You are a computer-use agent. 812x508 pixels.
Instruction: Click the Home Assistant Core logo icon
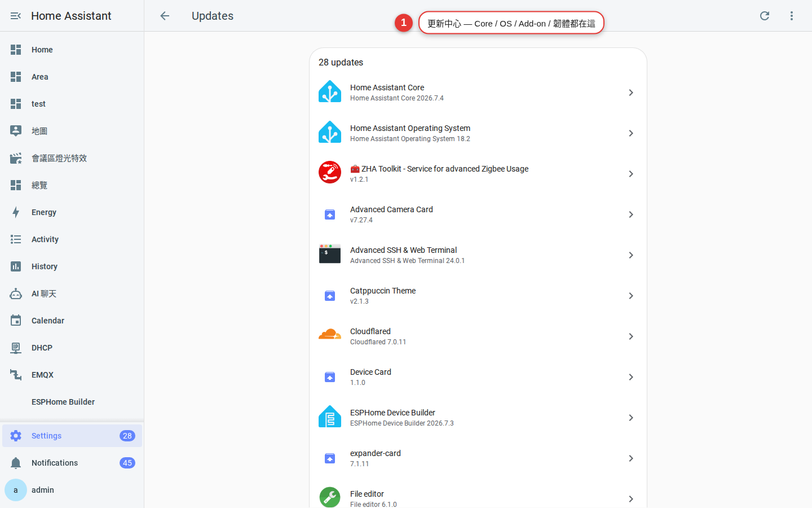tap(330, 92)
